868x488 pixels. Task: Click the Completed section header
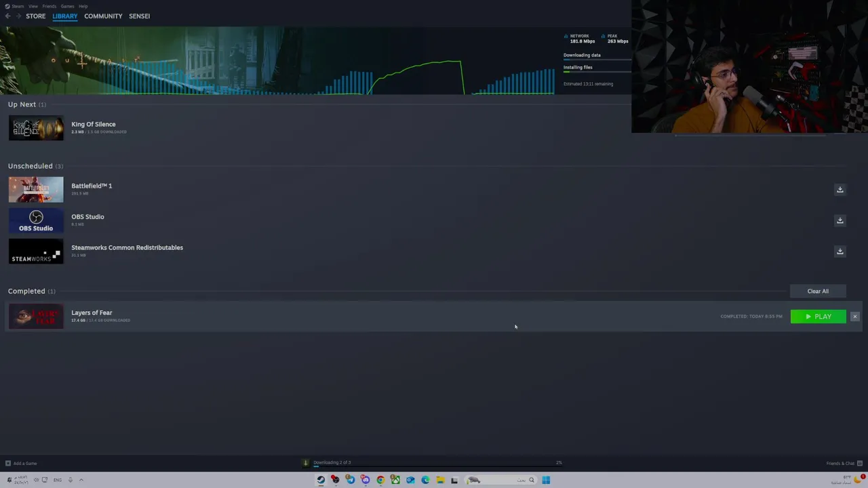coord(32,291)
